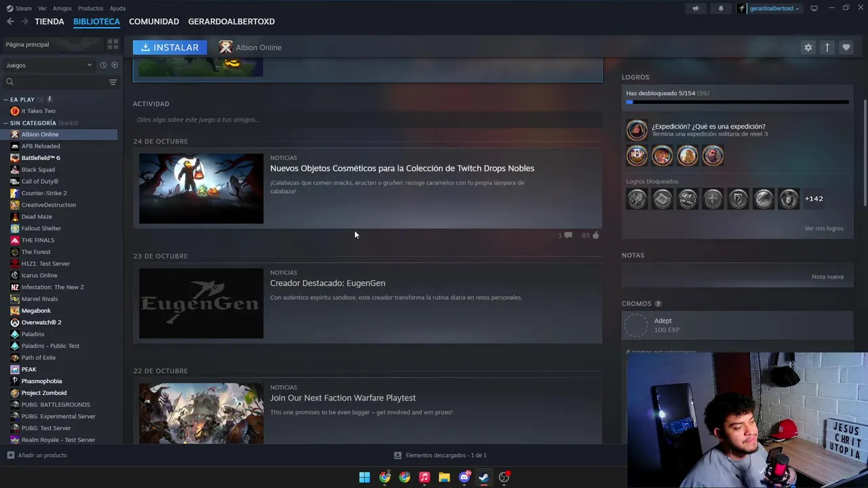Click the upward arrow button beside the gear
Viewport: 868px width, 488px height.
(827, 47)
